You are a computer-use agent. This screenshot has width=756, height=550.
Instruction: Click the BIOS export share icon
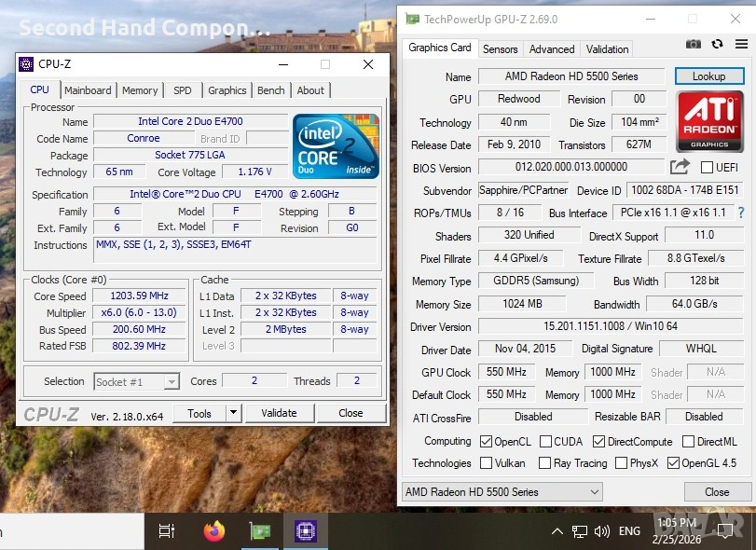point(680,167)
